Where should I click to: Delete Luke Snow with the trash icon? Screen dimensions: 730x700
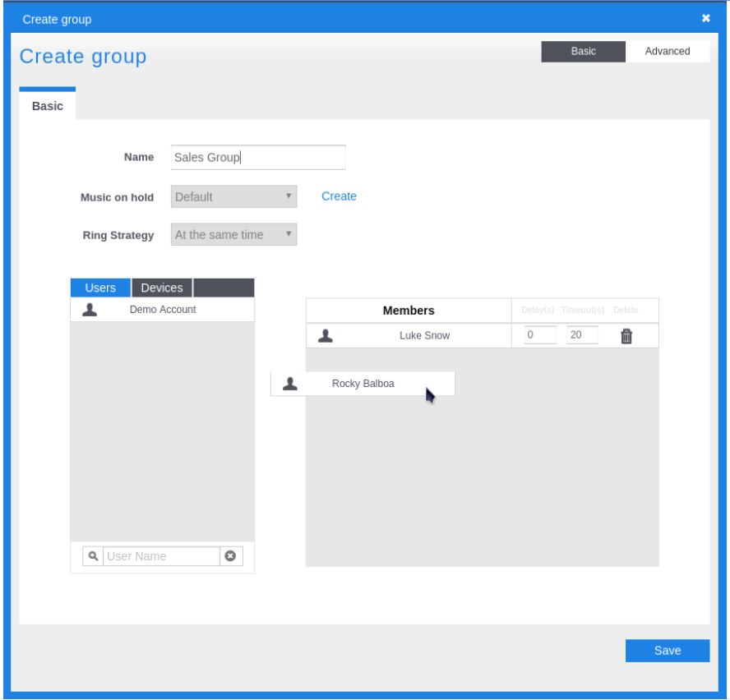click(626, 335)
